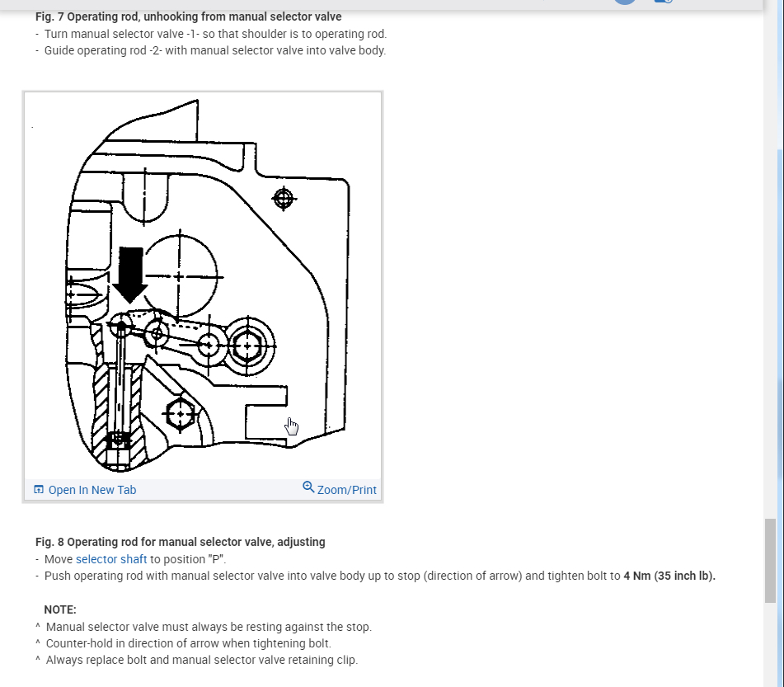Click the magnifier zoom icon

[308, 487]
